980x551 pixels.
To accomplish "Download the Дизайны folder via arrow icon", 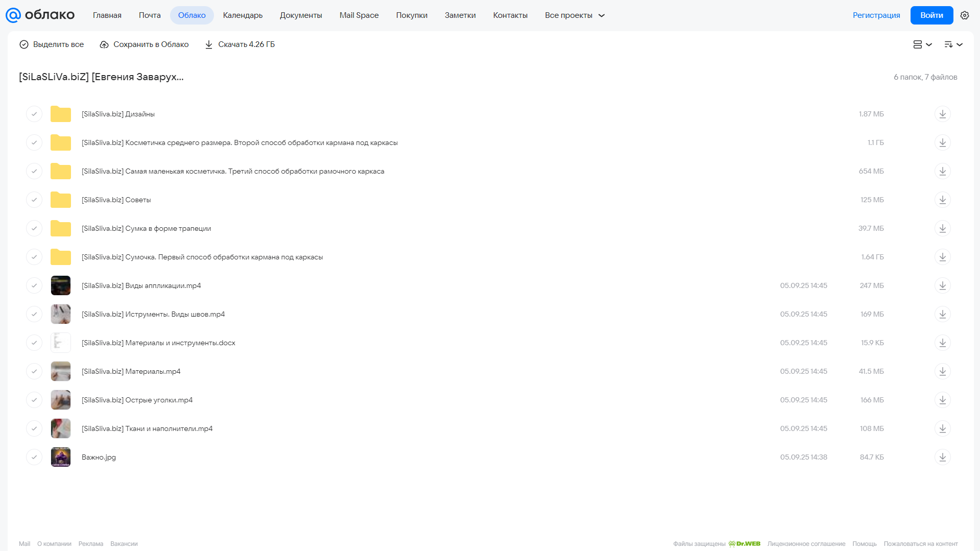I will (942, 114).
